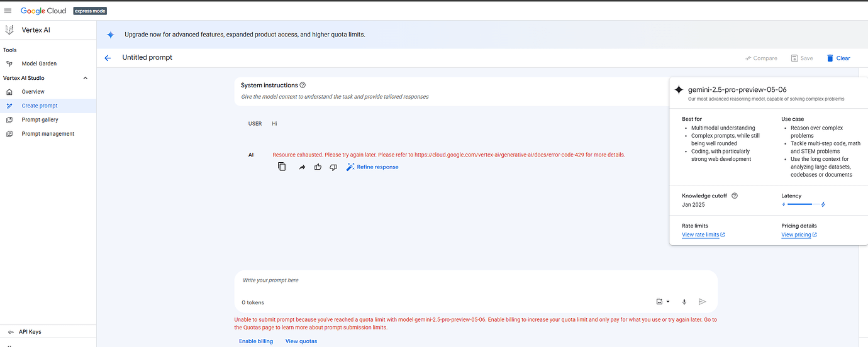Click the Save button
The image size is (868, 347).
click(802, 58)
